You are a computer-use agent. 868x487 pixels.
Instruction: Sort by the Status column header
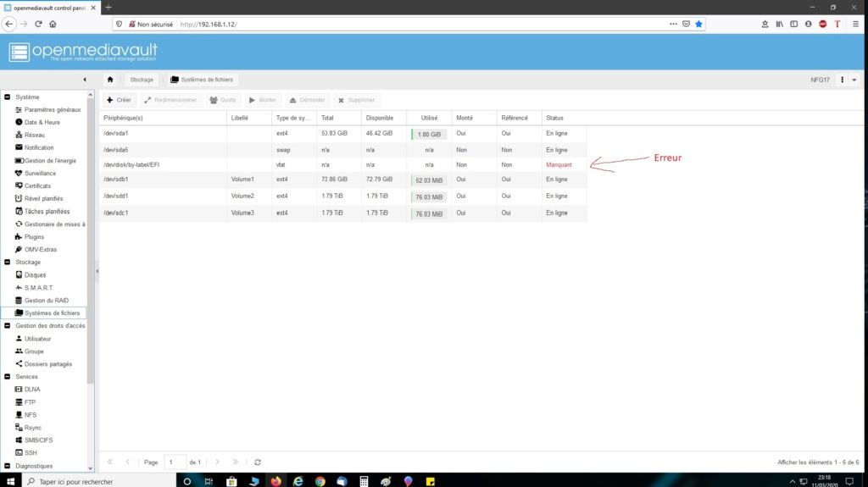coord(564,118)
